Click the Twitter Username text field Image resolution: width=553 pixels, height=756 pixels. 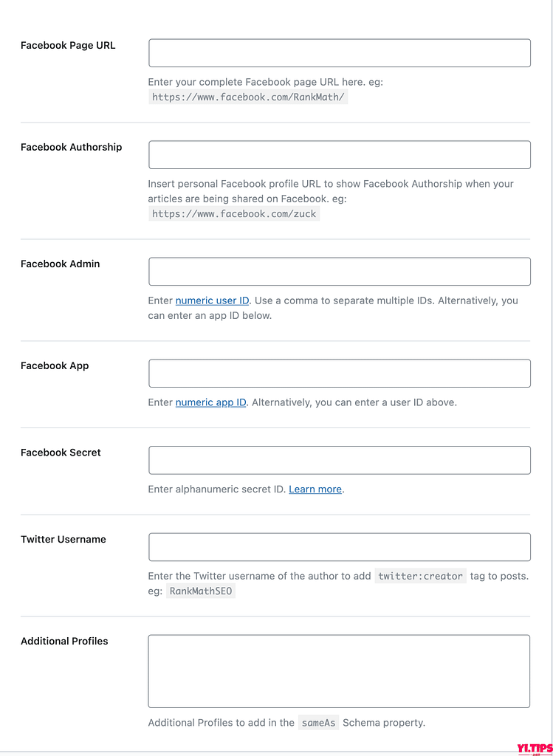pyautogui.click(x=340, y=547)
